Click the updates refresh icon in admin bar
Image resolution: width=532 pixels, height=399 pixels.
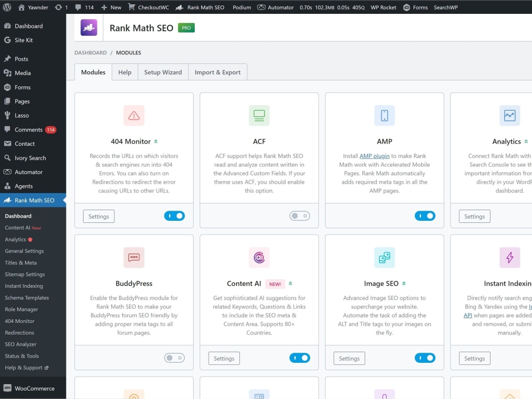point(59,7)
